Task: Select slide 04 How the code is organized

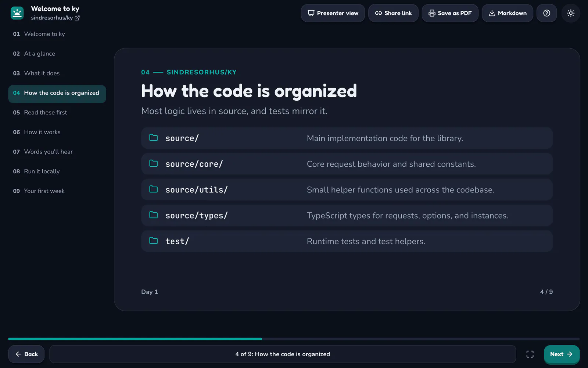Action: pos(57,93)
